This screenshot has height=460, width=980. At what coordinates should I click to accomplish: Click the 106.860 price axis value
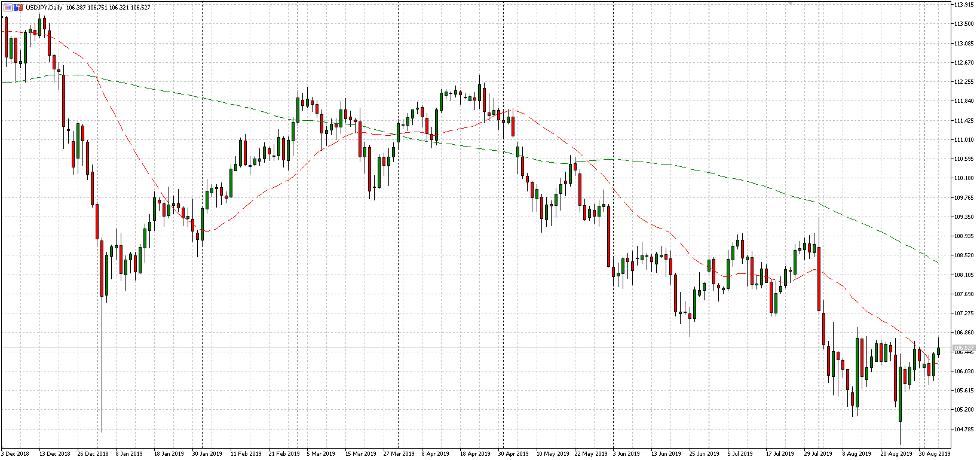pos(964,333)
